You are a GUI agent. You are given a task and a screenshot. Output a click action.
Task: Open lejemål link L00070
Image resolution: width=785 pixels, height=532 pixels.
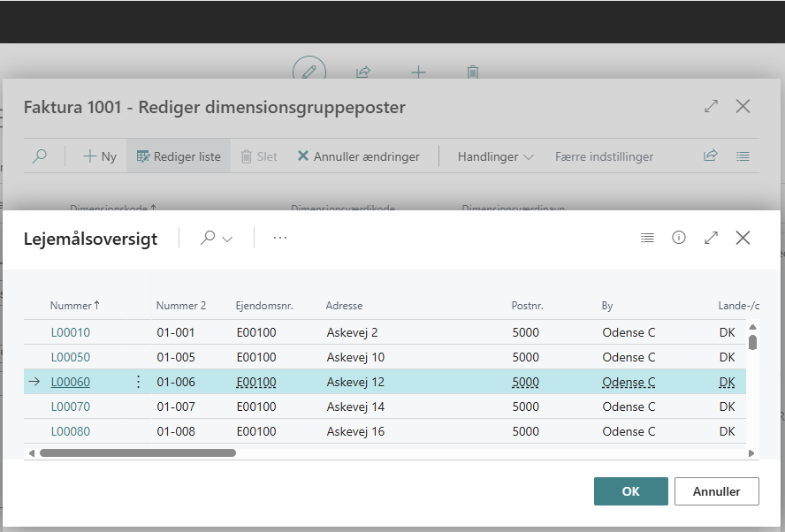[71, 407]
